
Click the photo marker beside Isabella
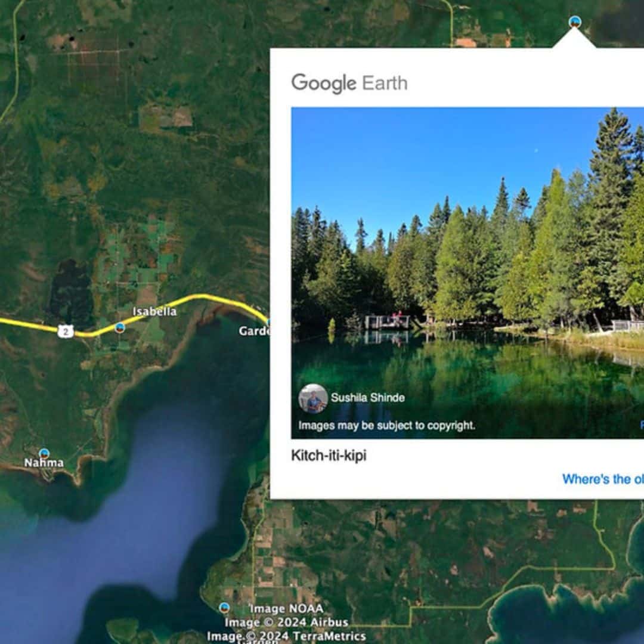(120, 328)
